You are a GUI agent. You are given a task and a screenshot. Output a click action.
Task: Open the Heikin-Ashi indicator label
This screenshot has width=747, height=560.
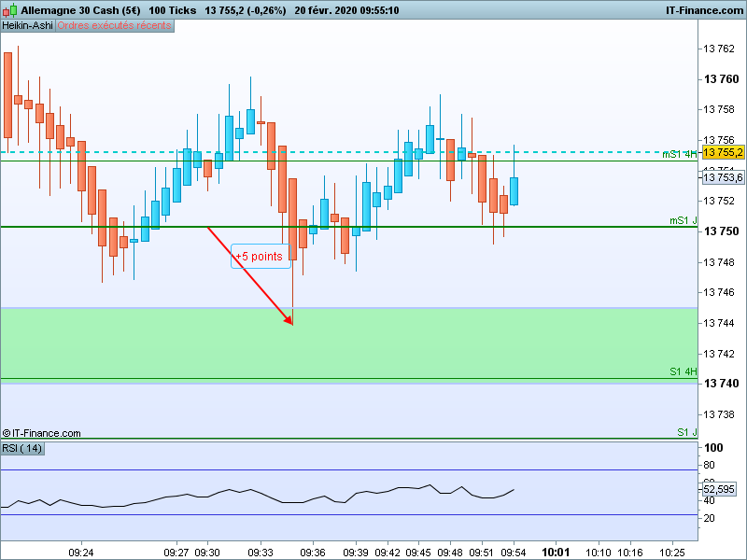click(28, 26)
